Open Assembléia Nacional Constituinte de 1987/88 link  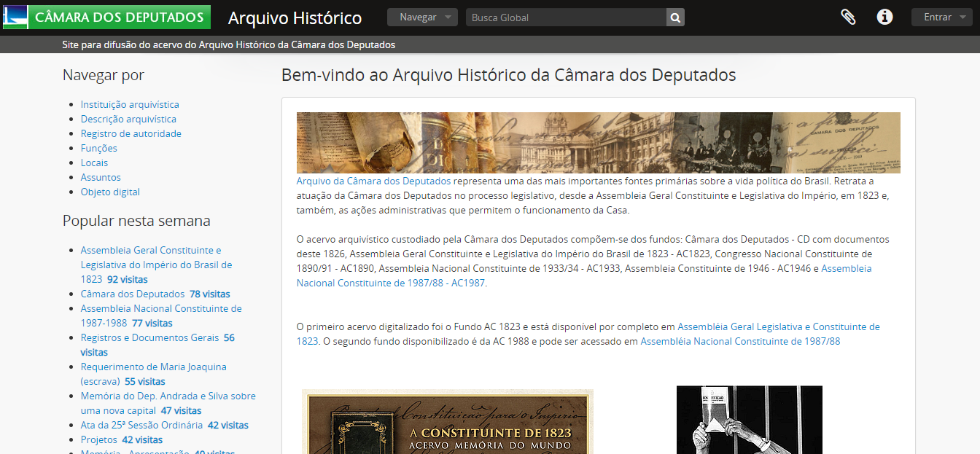point(740,341)
